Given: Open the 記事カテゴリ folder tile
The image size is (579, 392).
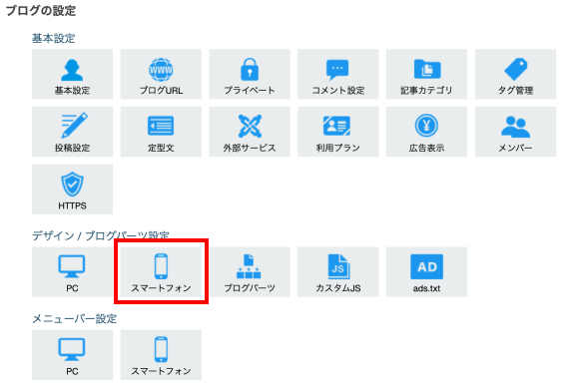Looking at the screenshot, I should click(427, 74).
